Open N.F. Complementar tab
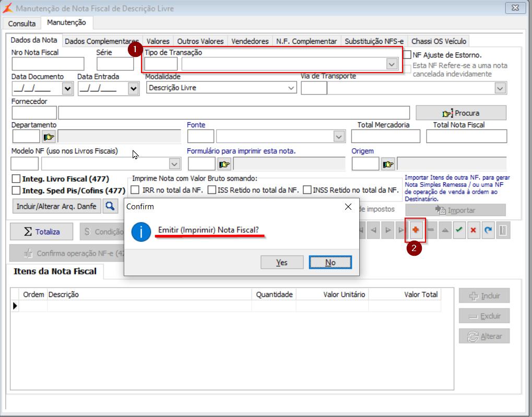 [306, 41]
